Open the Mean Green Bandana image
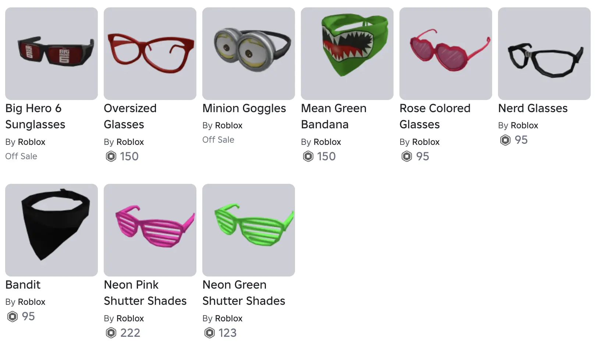 (347, 54)
